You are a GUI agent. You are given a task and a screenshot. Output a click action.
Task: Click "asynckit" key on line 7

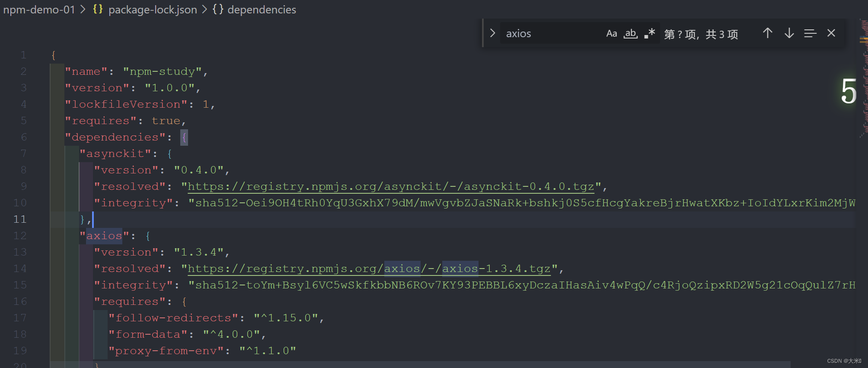pos(115,154)
